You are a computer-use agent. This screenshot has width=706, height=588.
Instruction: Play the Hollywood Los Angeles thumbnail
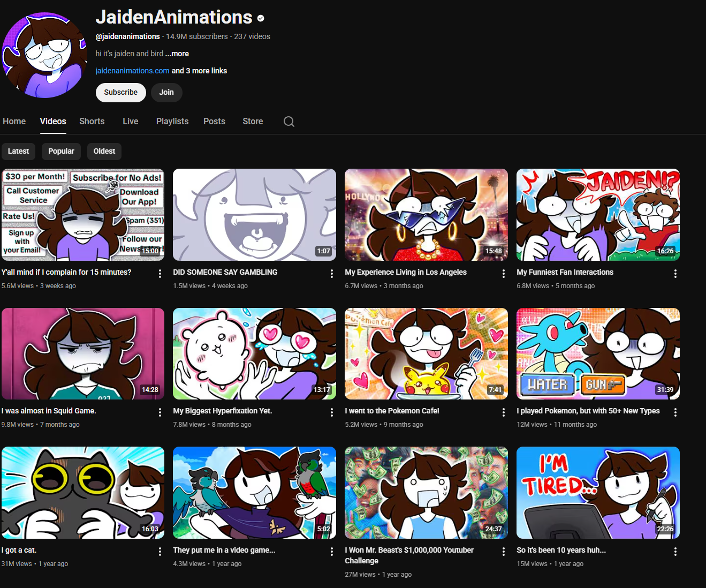[x=427, y=215]
